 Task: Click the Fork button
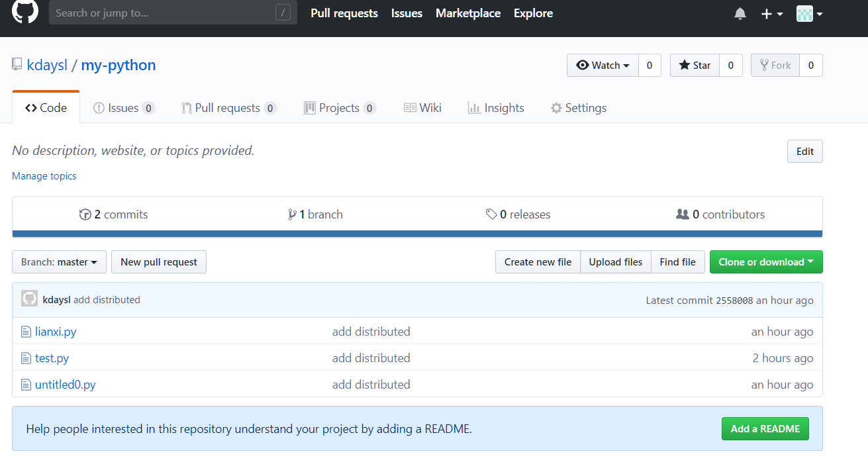point(775,65)
